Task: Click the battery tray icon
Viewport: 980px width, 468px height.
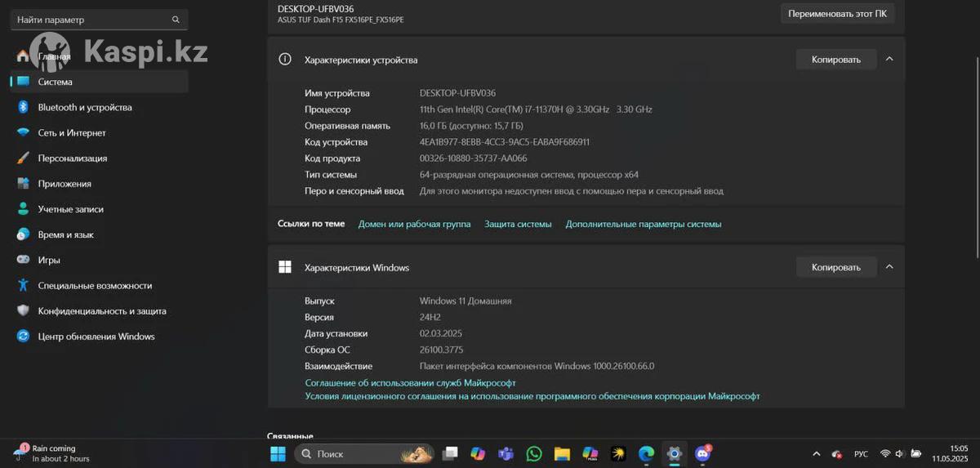Action: click(915, 453)
